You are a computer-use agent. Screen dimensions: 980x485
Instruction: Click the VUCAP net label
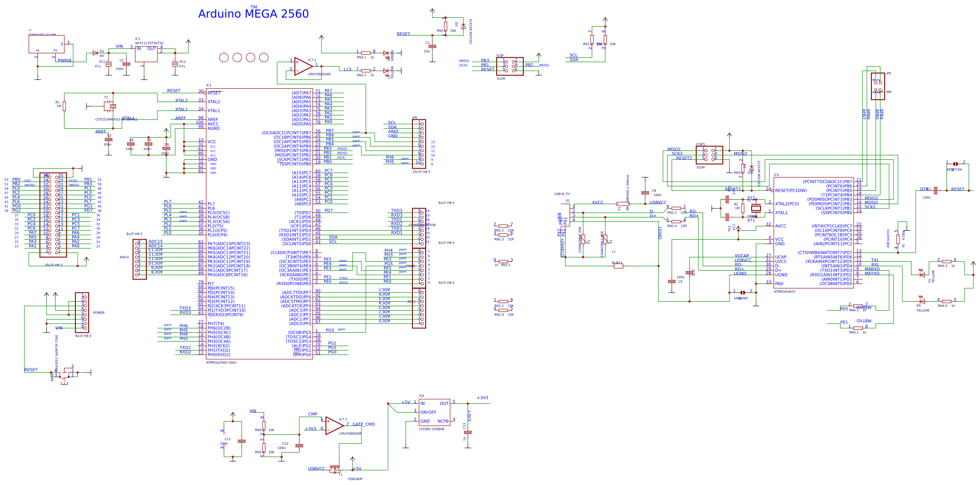[741, 256]
